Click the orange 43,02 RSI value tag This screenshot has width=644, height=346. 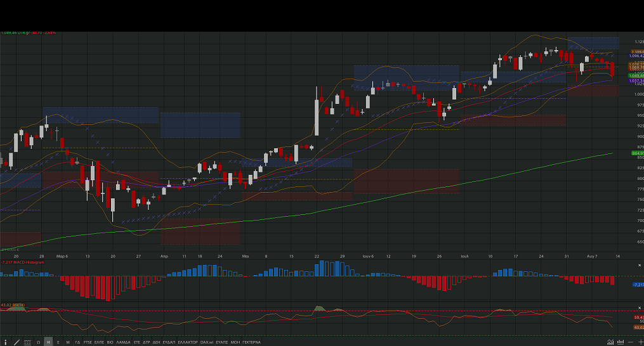pyautogui.click(x=639, y=327)
